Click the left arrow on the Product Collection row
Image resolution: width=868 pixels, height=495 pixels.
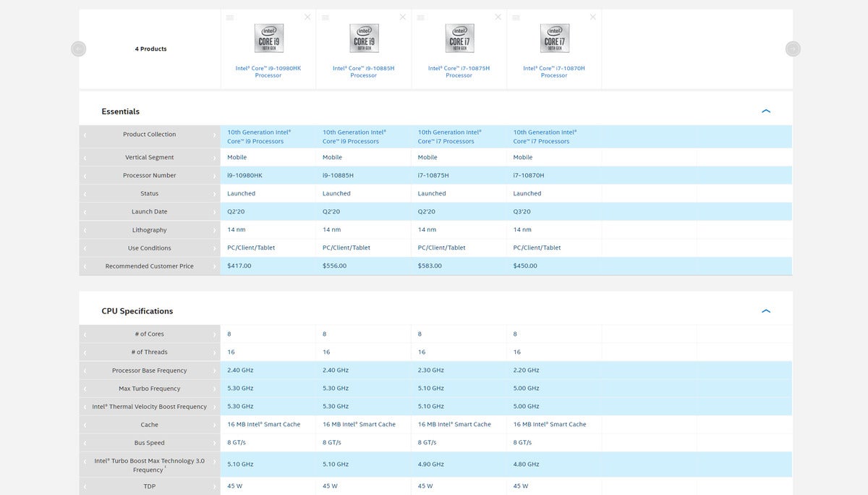click(x=85, y=135)
